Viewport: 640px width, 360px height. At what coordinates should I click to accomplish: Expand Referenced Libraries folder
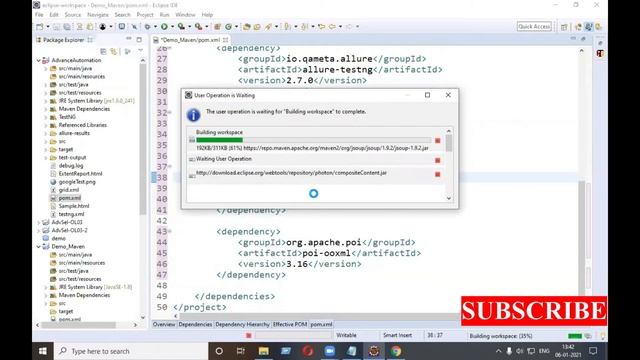click(46, 125)
